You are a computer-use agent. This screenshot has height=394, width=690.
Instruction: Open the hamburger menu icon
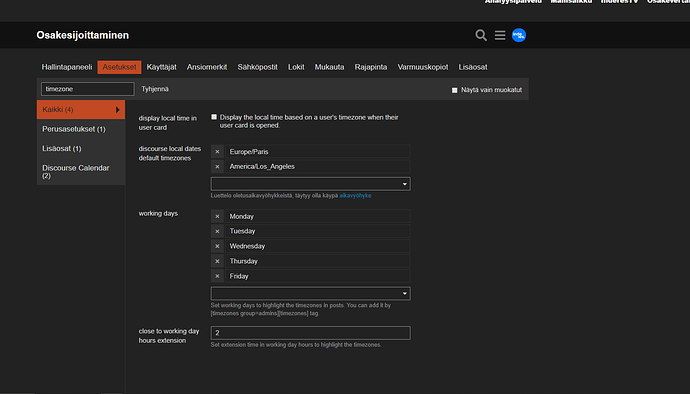[500, 35]
